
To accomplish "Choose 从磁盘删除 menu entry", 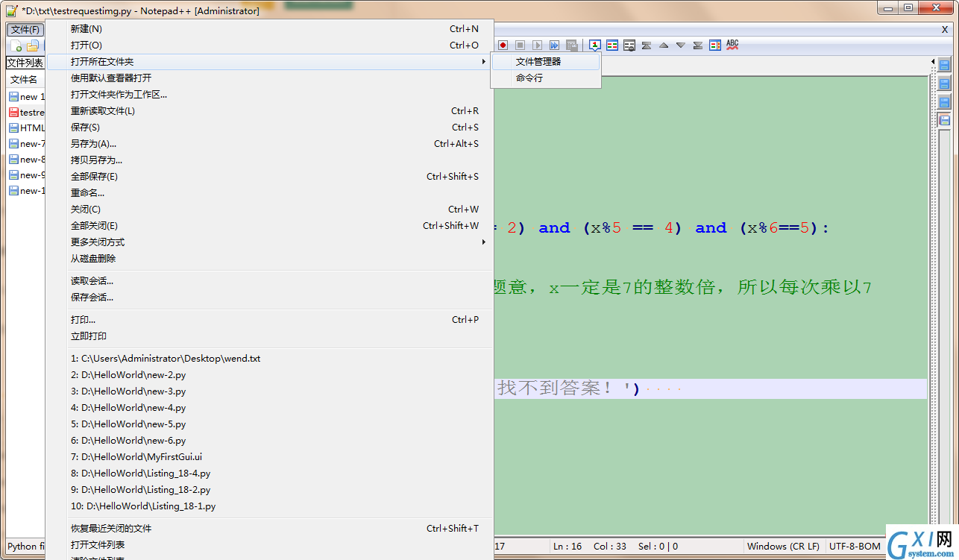I will (x=270, y=259).
